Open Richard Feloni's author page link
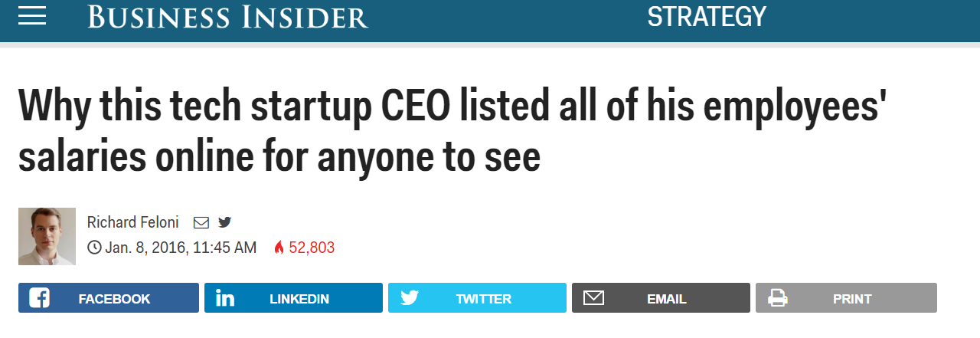 pos(132,222)
